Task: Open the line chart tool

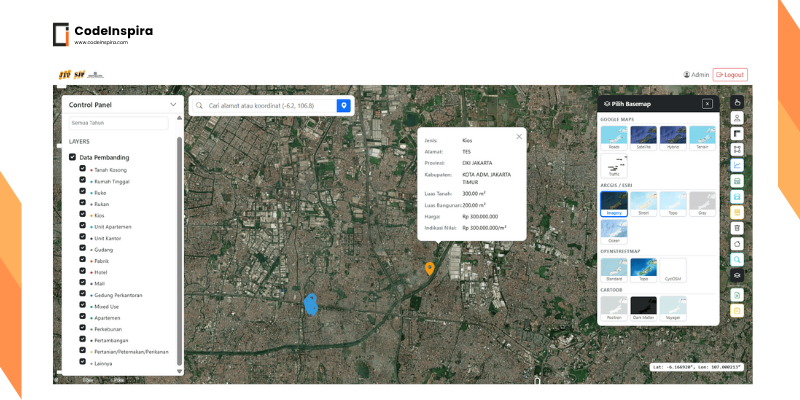Action: coord(737,165)
